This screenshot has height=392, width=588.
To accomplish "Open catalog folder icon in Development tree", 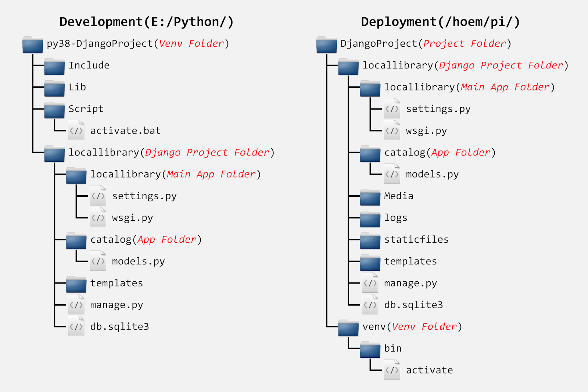I will pyautogui.click(x=76, y=240).
